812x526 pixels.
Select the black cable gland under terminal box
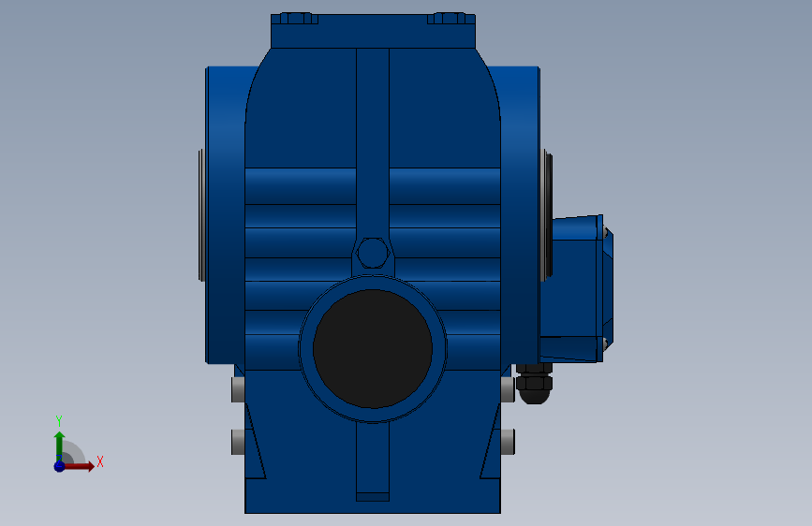[535, 384]
